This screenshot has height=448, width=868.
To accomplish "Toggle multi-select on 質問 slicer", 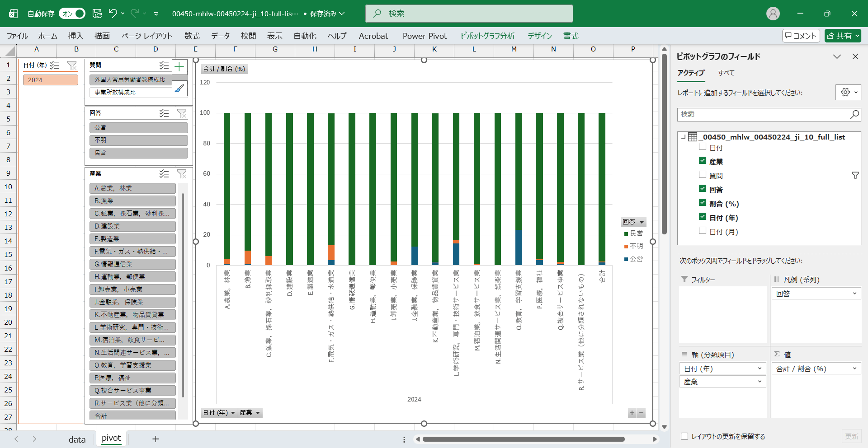I will click(x=164, y=65).
